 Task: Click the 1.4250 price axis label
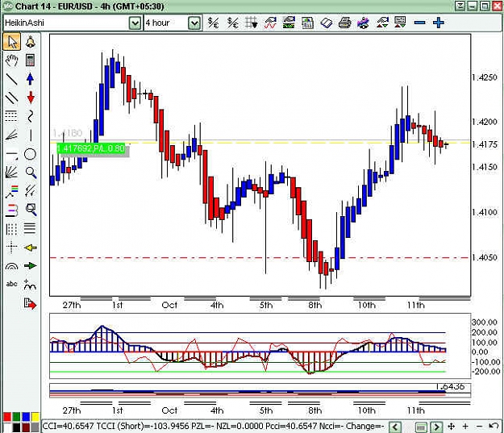pyautogui.click(x=485, y=77)
